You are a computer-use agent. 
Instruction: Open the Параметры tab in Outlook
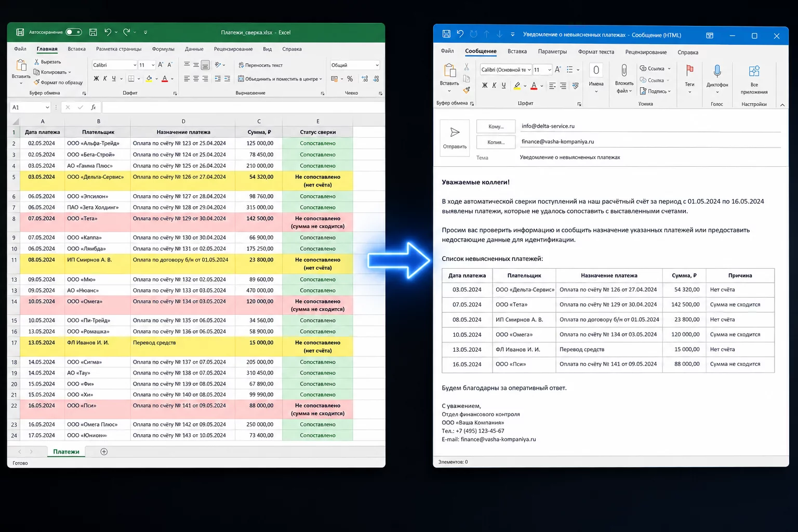pyautogui.click(x=552, y=52)
